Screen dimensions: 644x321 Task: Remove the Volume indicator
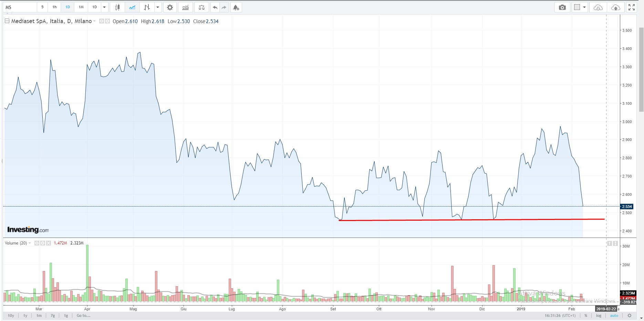[49, 243]
